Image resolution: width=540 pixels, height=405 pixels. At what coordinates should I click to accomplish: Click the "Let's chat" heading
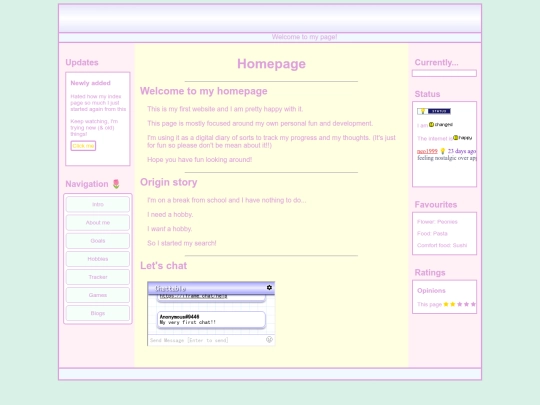tap(163, 266)
